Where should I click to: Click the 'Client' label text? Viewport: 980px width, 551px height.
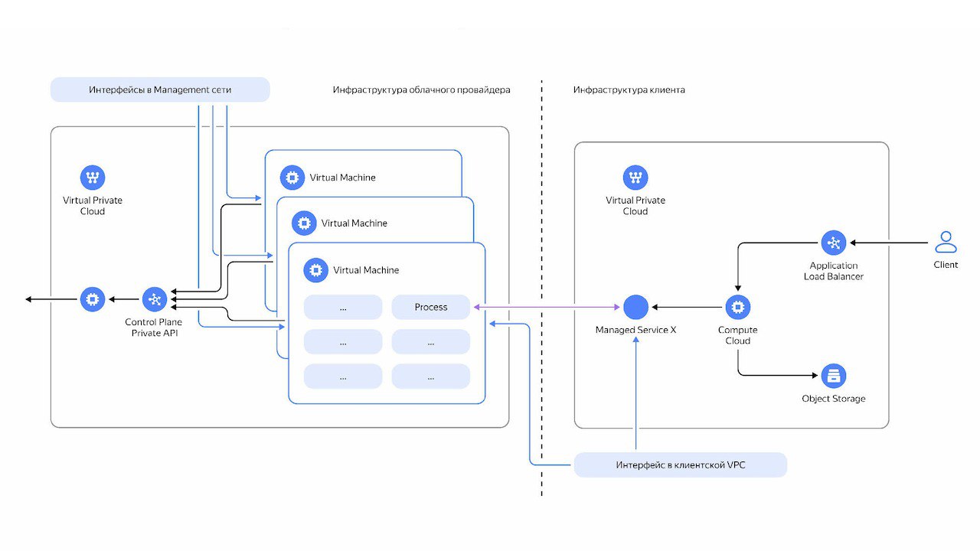(x=946, y=265)
